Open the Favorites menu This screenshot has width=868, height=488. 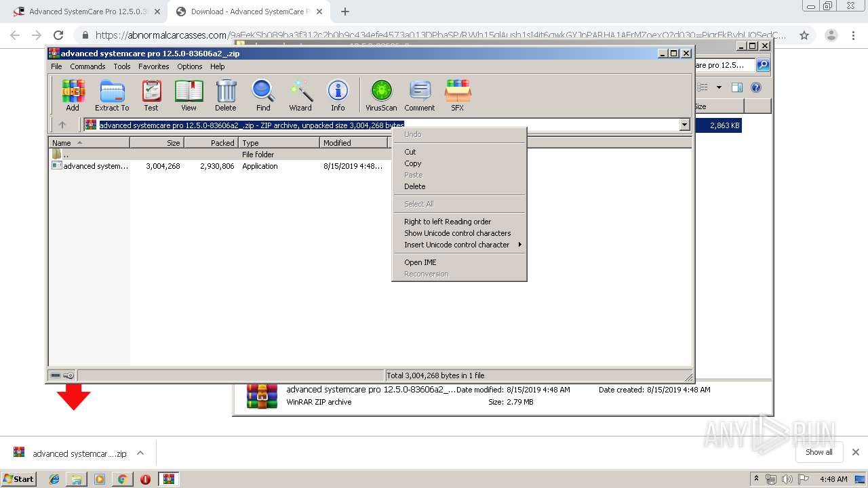click(154, 66)
